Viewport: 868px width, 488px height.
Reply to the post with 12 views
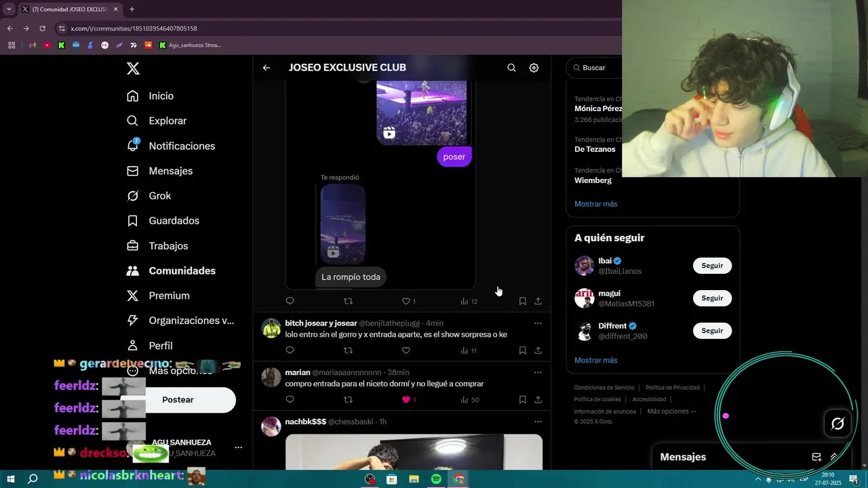coord(290,301)
